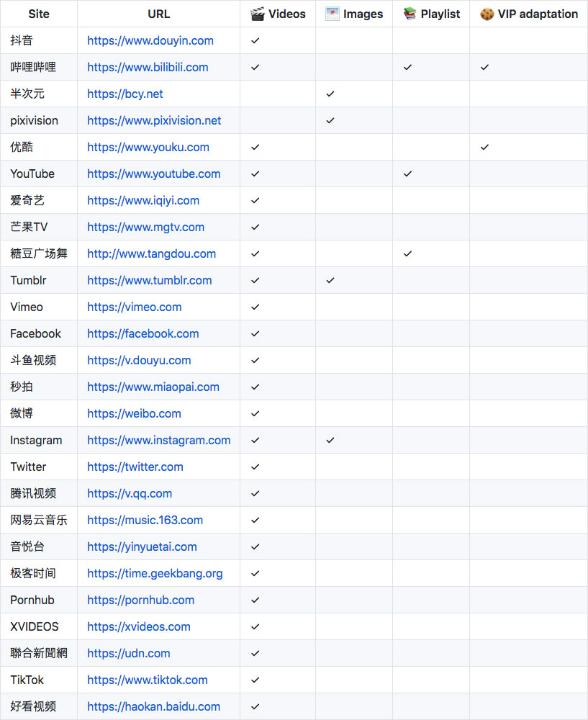Open the douyin.com link

click(x=150, y=40)
